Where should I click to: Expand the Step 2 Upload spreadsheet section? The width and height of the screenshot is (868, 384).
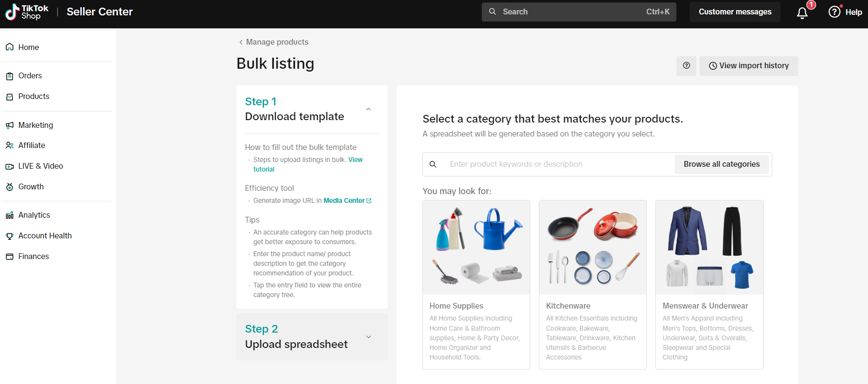tap(369, 337)
